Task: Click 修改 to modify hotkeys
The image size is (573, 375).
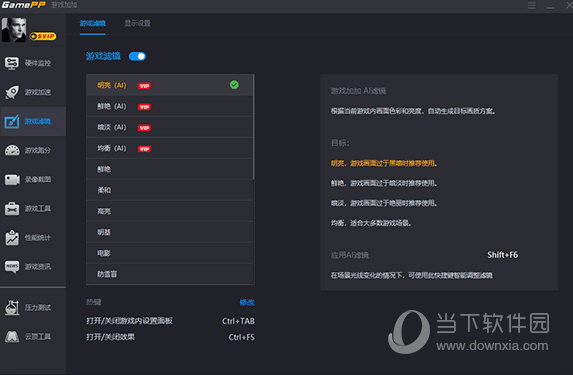Action: click(247, 302)
